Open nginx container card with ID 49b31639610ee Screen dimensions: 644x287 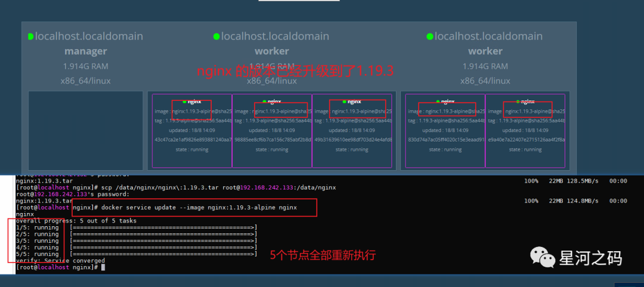pyautogui.click(x=352, y=131)
